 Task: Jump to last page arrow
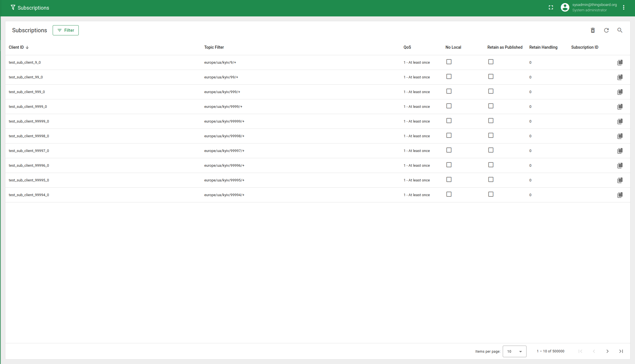pyautogui.click(x=621, y=351)
